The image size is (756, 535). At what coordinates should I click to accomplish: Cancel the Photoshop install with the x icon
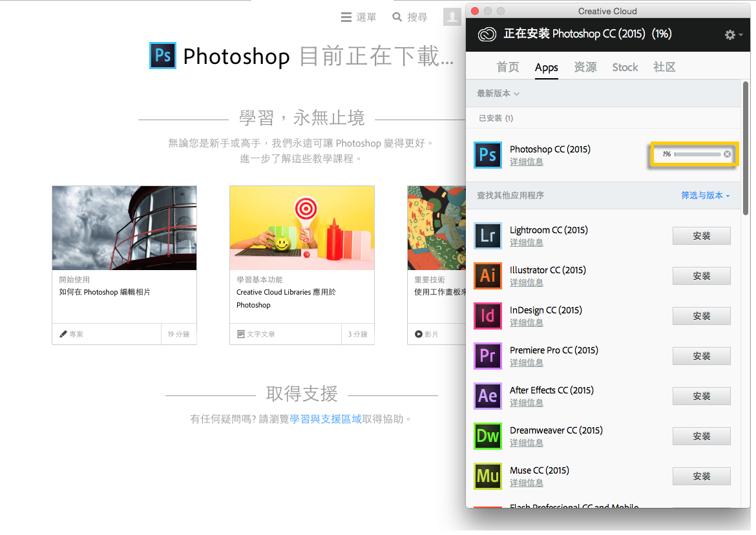727,154
